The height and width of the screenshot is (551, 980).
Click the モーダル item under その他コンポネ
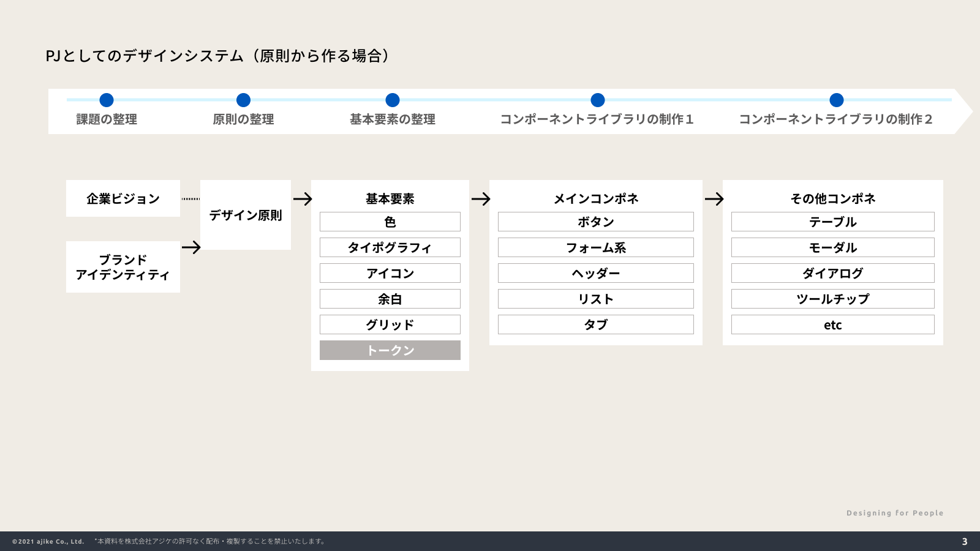point(833,247)
